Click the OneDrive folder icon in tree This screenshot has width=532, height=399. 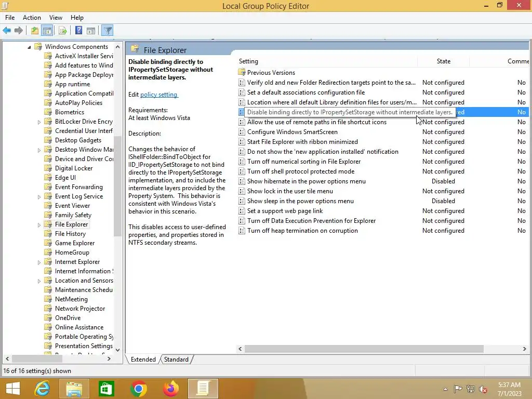[x=48, y=317]
